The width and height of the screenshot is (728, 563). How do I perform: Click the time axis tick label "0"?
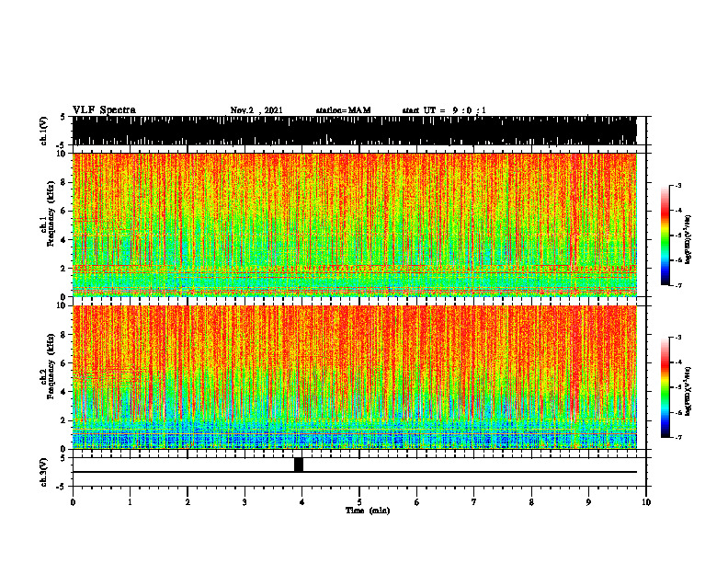pos(73,502)
